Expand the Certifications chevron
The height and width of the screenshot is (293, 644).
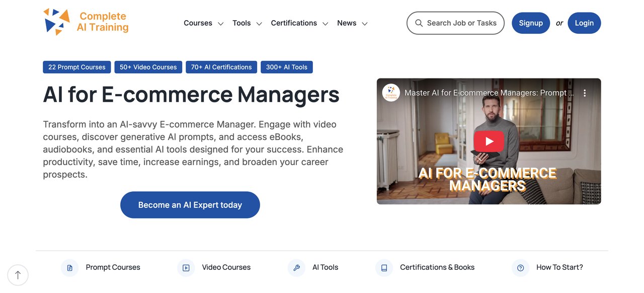(x=325, y=24)
